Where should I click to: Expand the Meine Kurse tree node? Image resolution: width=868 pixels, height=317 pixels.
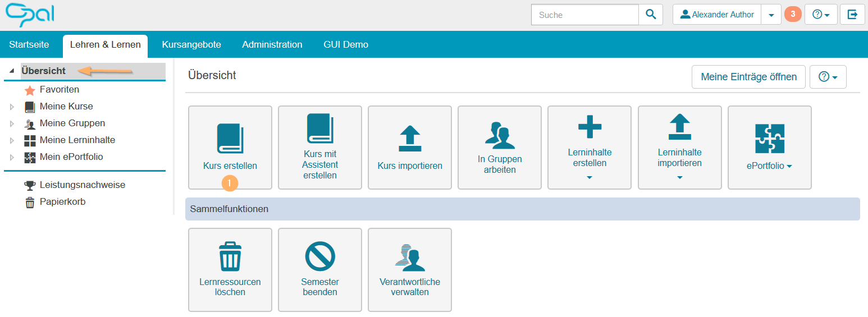(12, 107)
